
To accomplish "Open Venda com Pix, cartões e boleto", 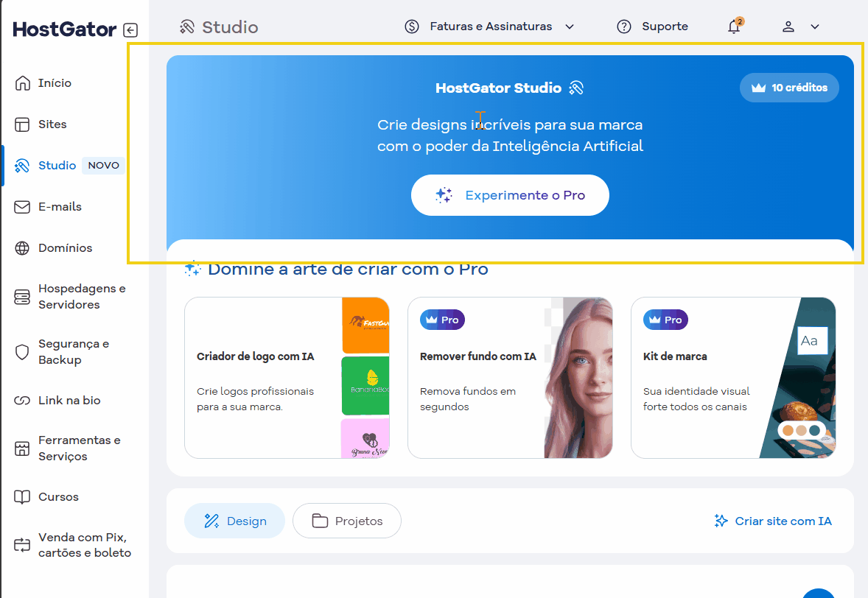I will 84,545.
